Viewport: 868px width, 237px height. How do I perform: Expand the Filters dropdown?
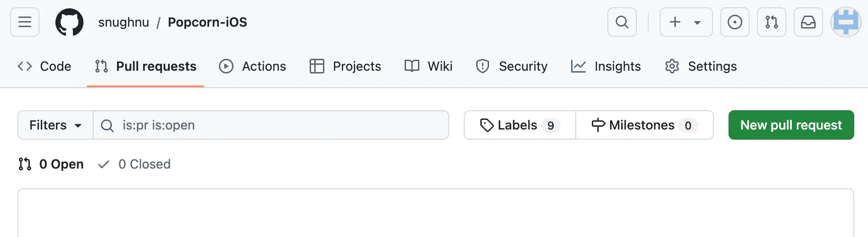[x=55, y=125]
